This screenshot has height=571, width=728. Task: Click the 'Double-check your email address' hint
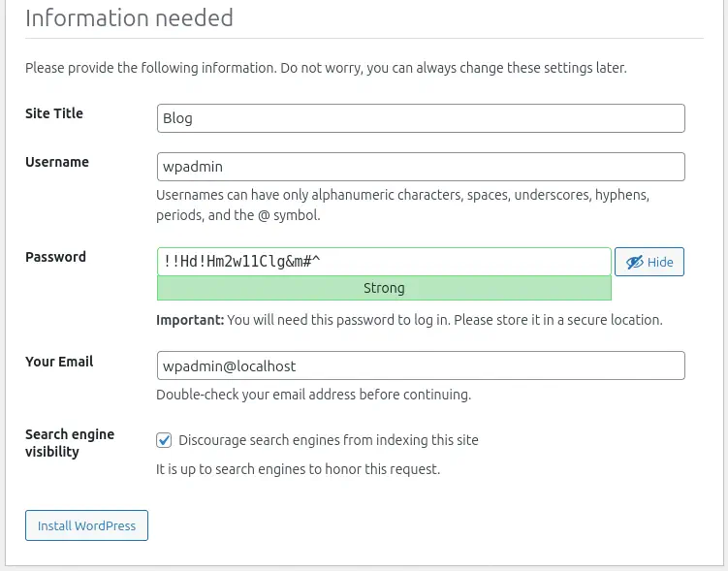pyautogui.click(x=313, y=395)
